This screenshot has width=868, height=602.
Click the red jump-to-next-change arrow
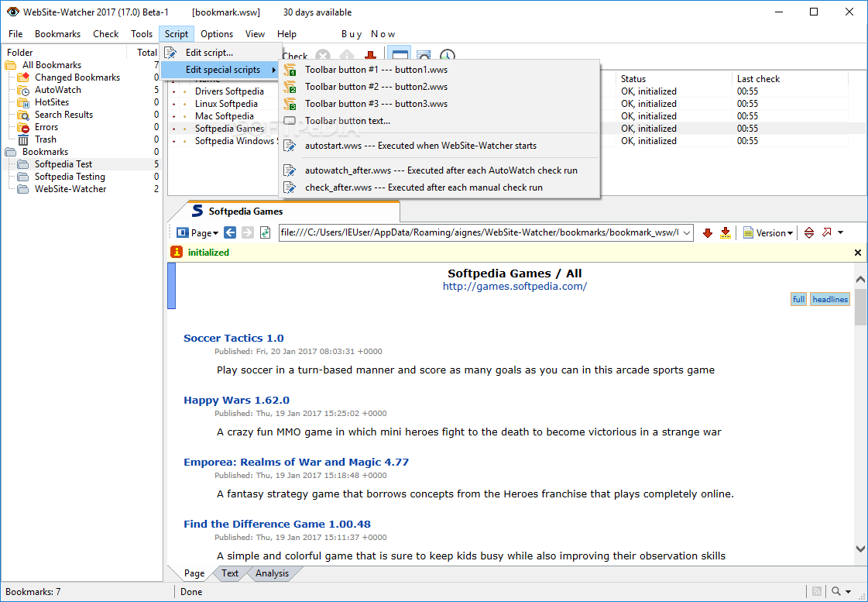coord(707,233)
